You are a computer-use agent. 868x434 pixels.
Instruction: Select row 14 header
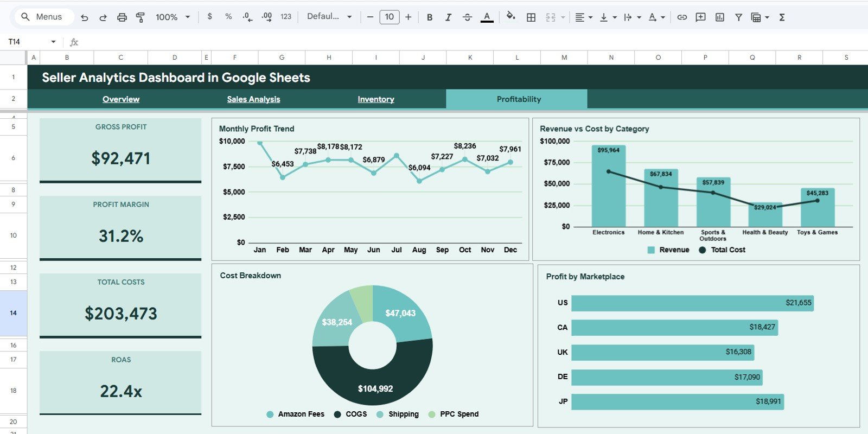[x=13, y=313]
